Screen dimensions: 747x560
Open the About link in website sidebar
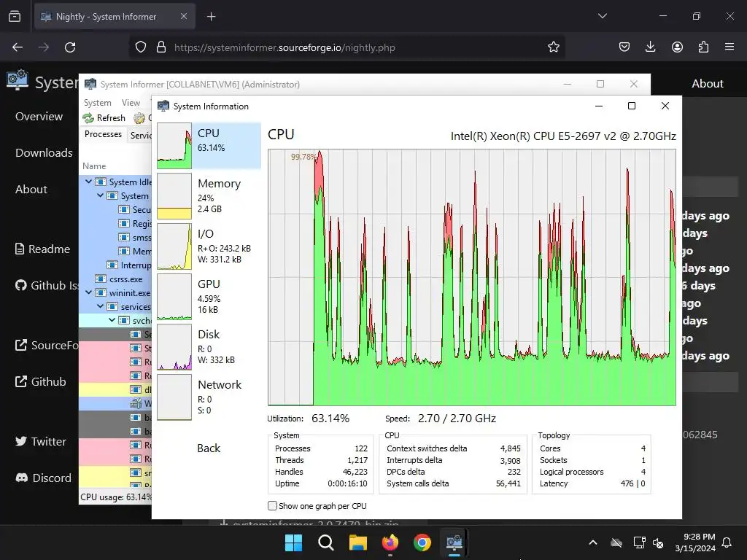(31, 189)
